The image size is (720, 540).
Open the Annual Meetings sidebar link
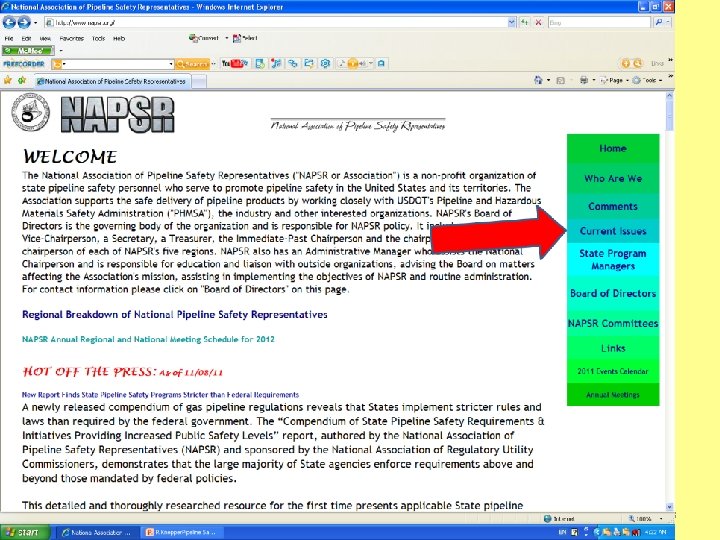tap(613, 394)
